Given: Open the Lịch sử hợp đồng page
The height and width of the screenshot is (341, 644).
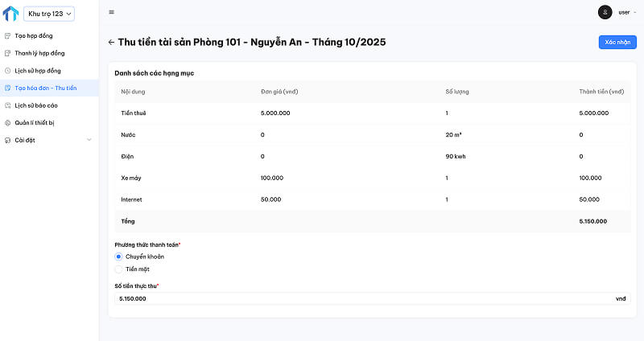Looking at the screenshot, I should pos(38,71).
